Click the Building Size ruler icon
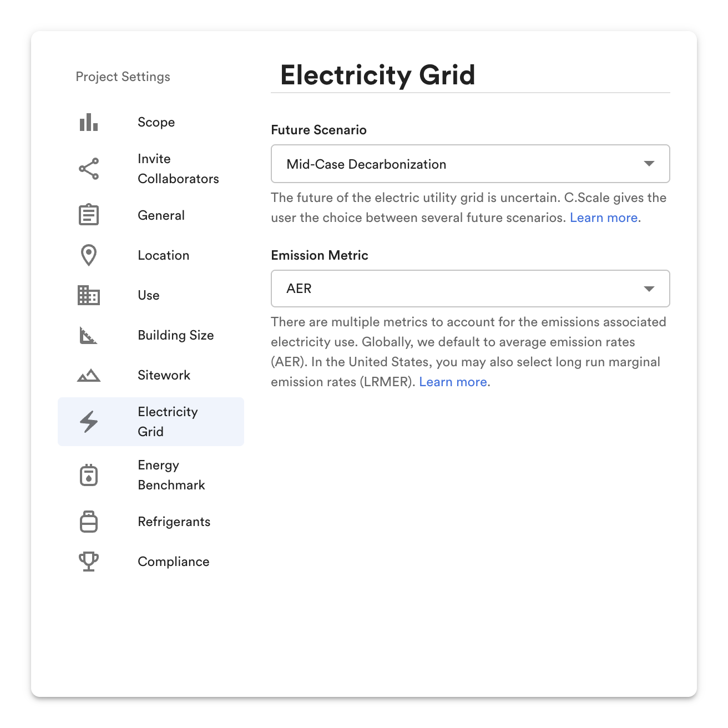 tap(89, 335)
